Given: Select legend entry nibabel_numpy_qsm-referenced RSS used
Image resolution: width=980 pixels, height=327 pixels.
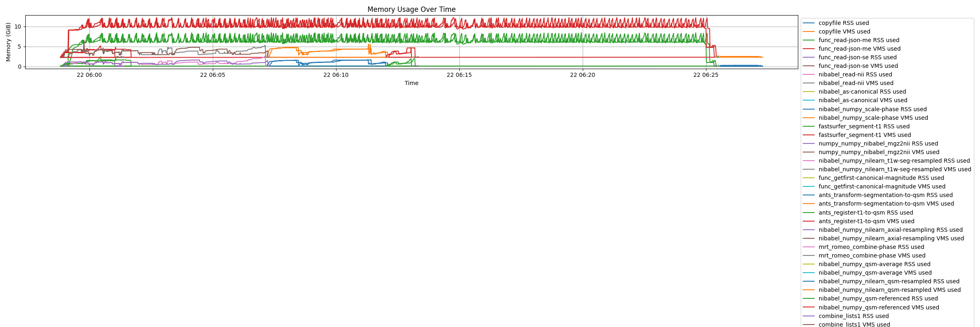Looking at the screenshot, I should tap(870, 298).
